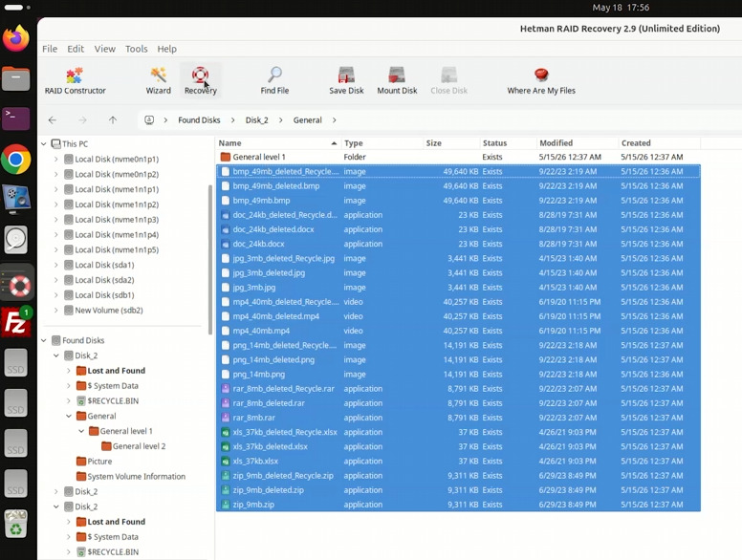Open Google Chrome from dock

click(x=16, y=159)
